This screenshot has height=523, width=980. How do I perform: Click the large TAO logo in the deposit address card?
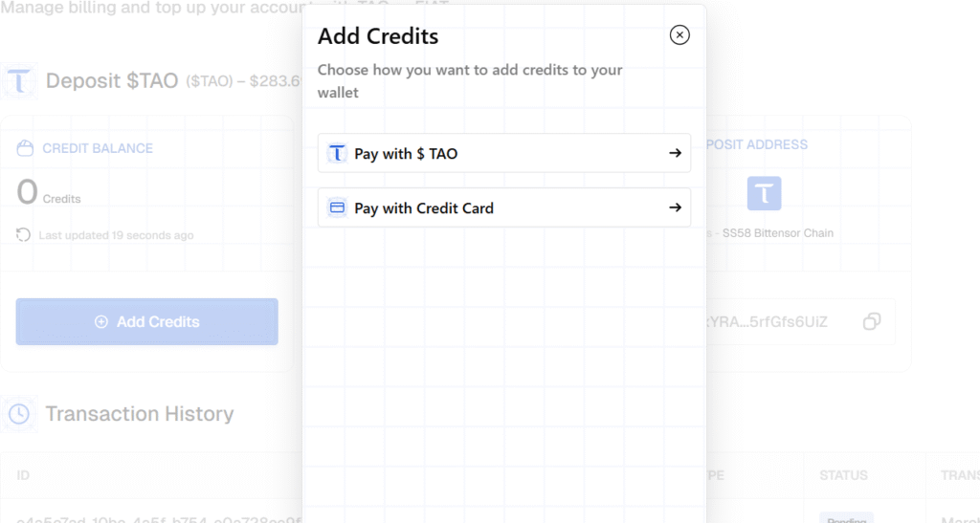point(764,193)
